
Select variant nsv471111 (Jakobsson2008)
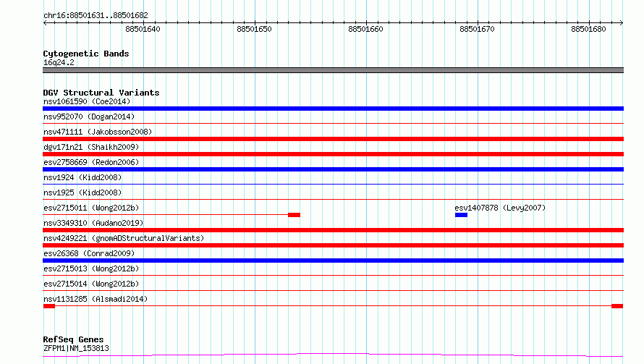tap(98, 132)
